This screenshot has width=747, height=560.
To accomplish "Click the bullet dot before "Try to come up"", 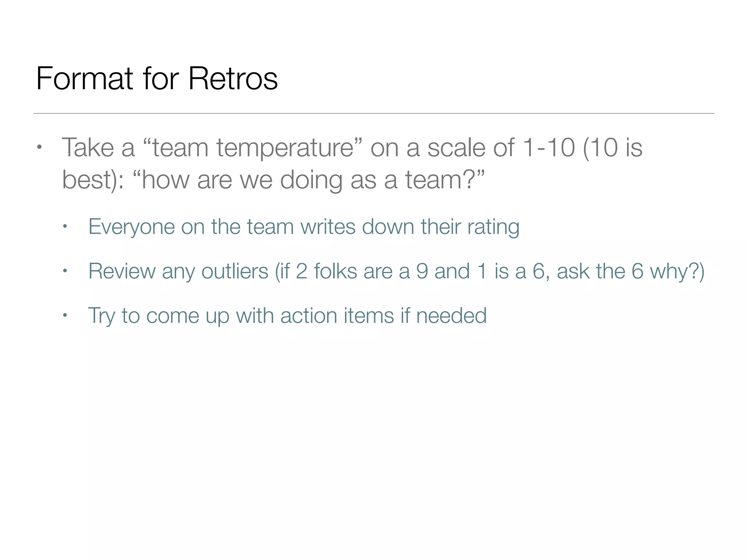I will (x=65, y=315).
